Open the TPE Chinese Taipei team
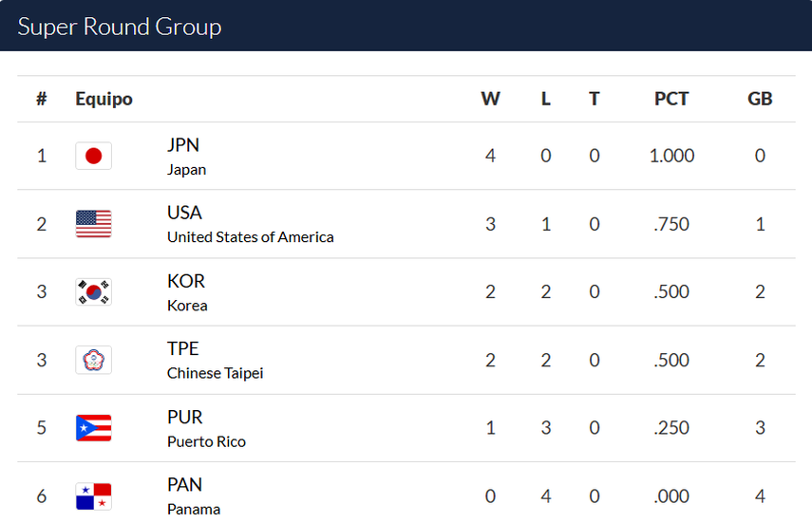This screenshot has height=523, width=812. pyautogui.click(x=183, y=349)
